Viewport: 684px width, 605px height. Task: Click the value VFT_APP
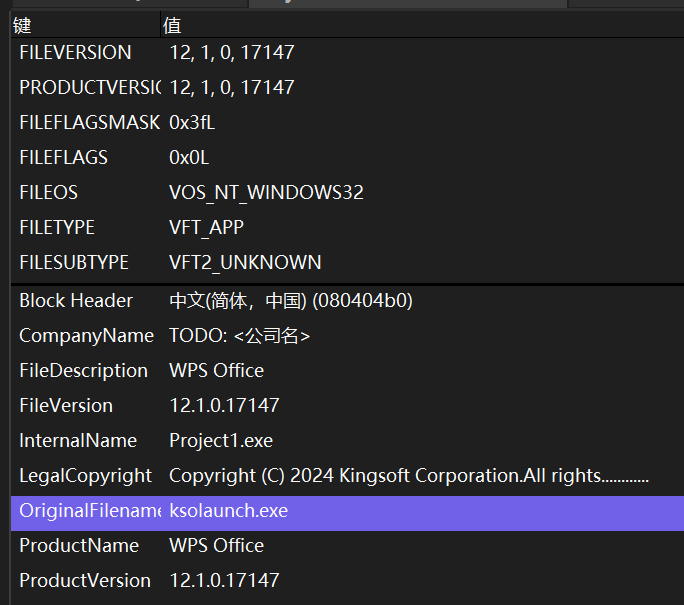click(206, 227)
